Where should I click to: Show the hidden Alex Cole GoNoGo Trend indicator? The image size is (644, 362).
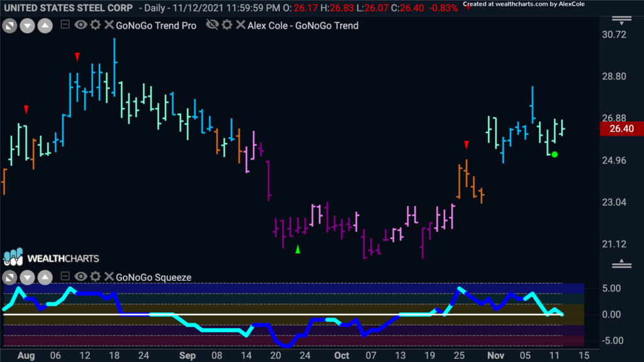[212, 25]
